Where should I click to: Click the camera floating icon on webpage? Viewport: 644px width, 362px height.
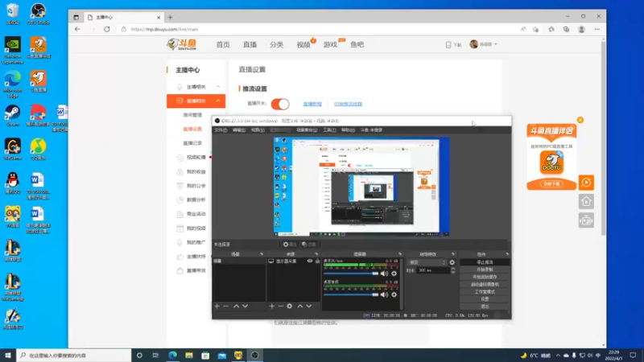586,220
